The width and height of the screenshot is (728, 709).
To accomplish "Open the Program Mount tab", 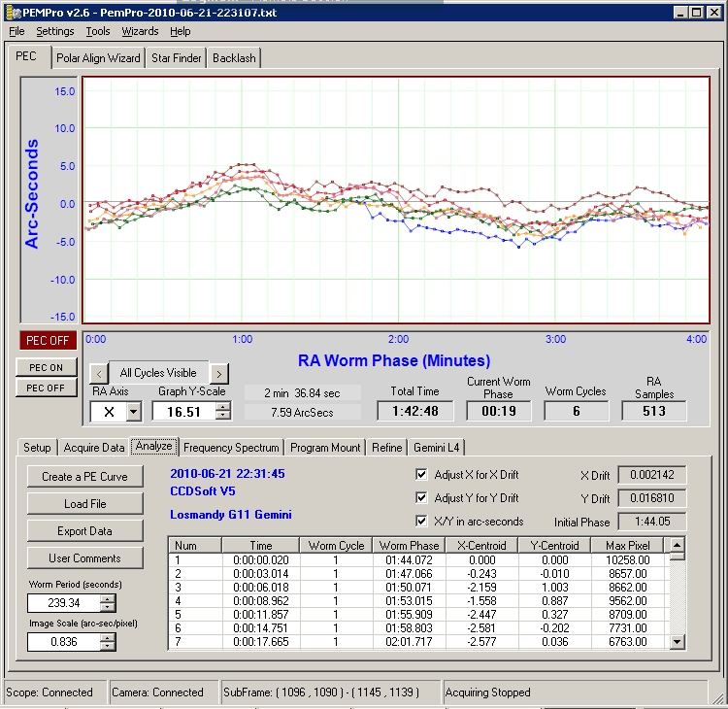I will 325,448.
